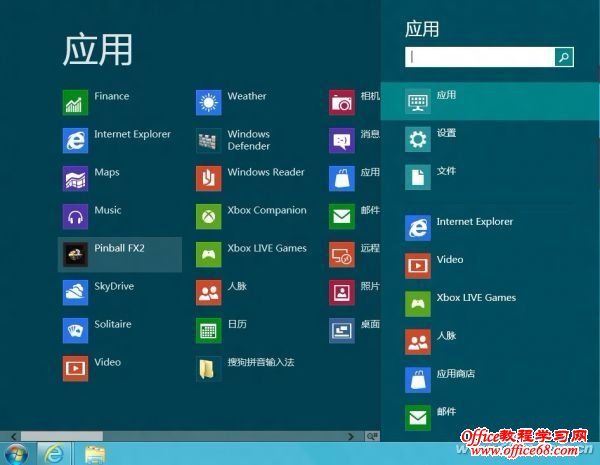Screen dimensions: 600x465
Task: Open the Video app in the apps list
Action: pos(75,369)
